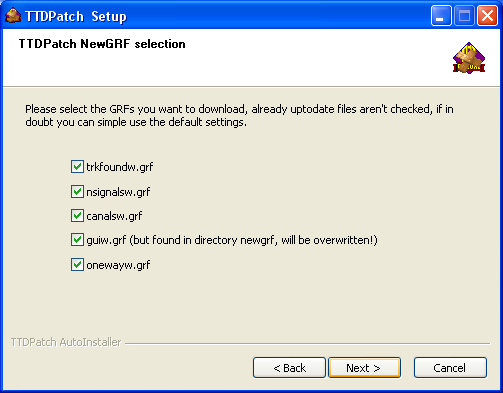The image size is (503, 393).
Task: Go back with the Back button
Action: pyautogui.click(x=289, y=368)
